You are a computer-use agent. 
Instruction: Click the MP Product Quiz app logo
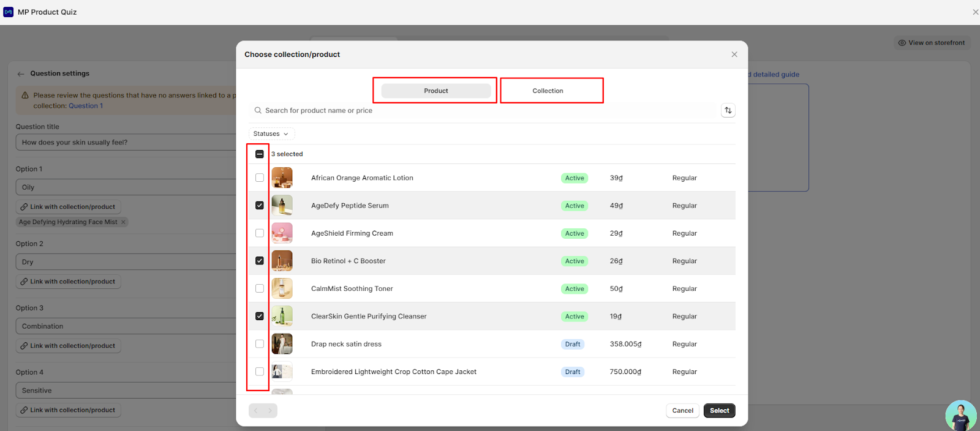pyautogui.click(x=9, y=12)
